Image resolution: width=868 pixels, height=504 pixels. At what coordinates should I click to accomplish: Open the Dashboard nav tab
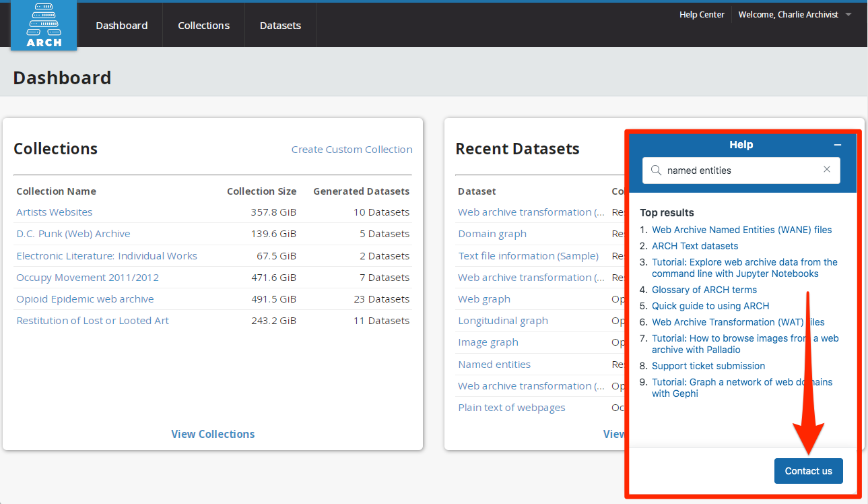coord(122,26)
